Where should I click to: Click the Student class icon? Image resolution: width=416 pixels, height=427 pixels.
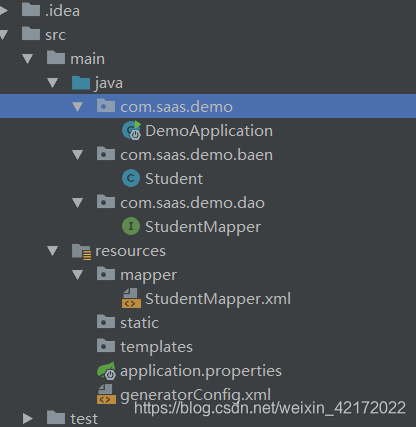[x=131, y=178]
